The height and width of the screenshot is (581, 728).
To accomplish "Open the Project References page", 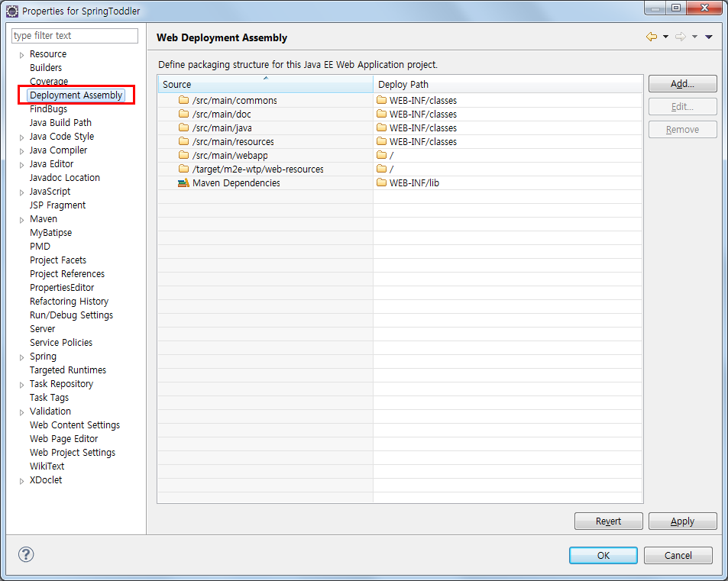I will coord(67,274).
